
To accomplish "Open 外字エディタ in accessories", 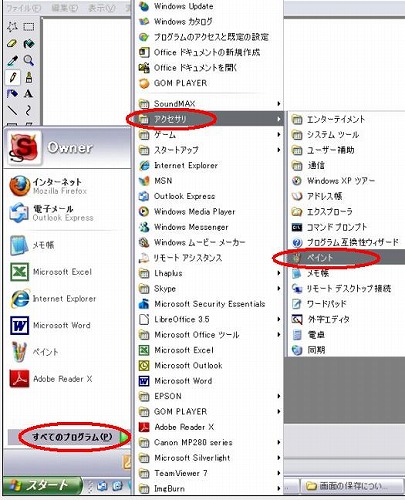I will coord(347,319).
